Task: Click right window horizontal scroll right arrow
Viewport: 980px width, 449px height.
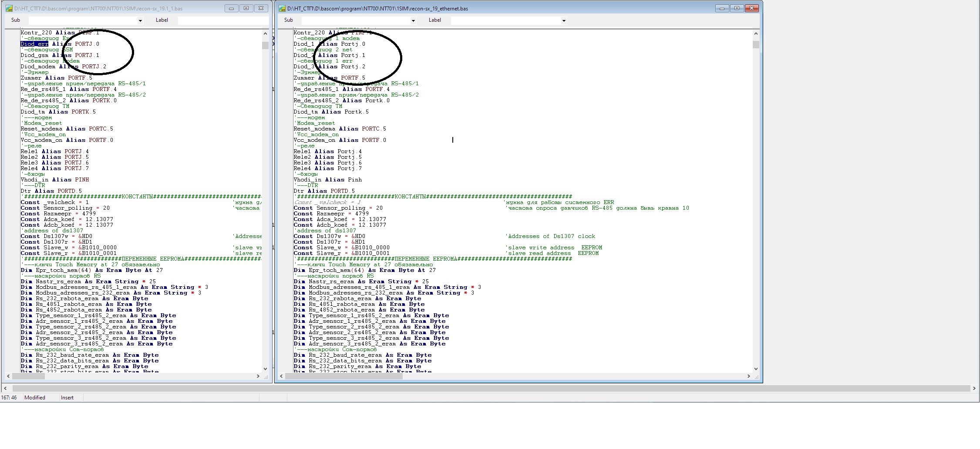Action: coord(748,376)
